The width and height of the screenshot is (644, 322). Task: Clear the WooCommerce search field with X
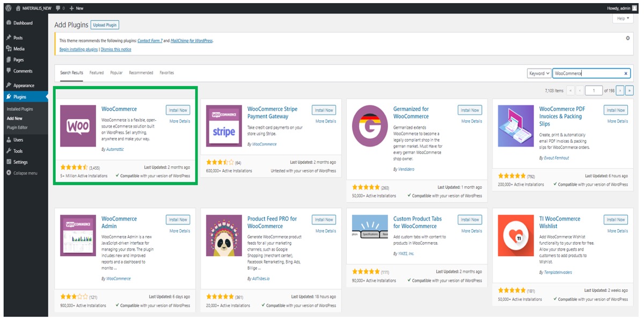click(626, 74)
